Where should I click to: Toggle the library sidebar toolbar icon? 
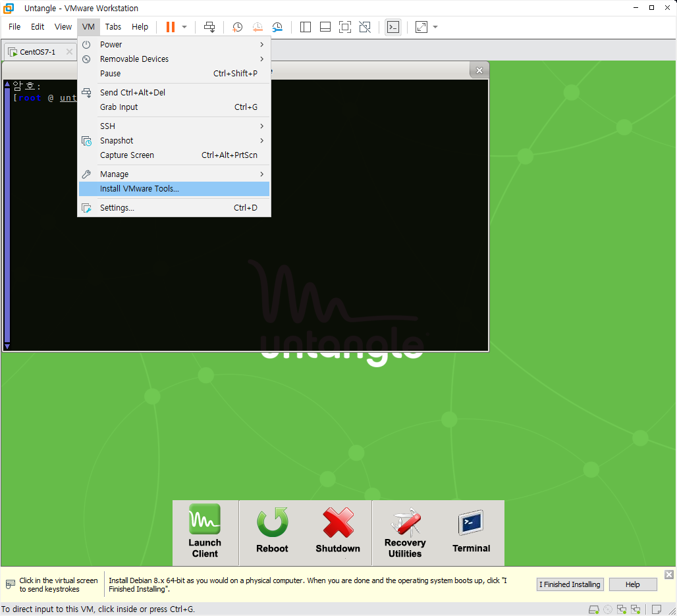pyautogui.click(x=306, y=27)
